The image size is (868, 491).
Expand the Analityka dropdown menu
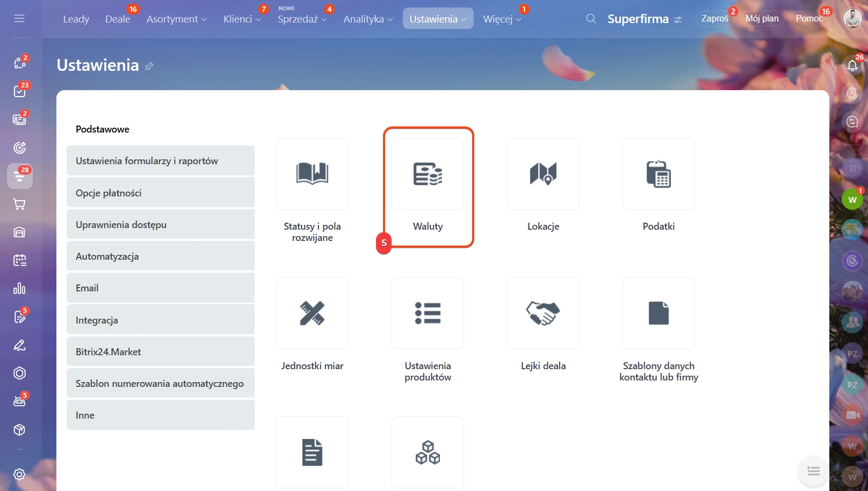pos(368,19)
